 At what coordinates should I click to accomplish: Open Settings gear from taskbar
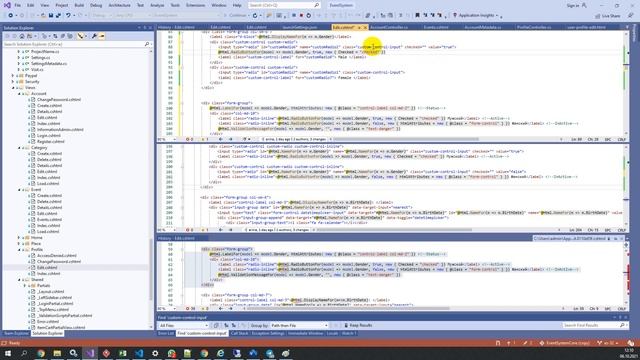(x=155, y=353)
